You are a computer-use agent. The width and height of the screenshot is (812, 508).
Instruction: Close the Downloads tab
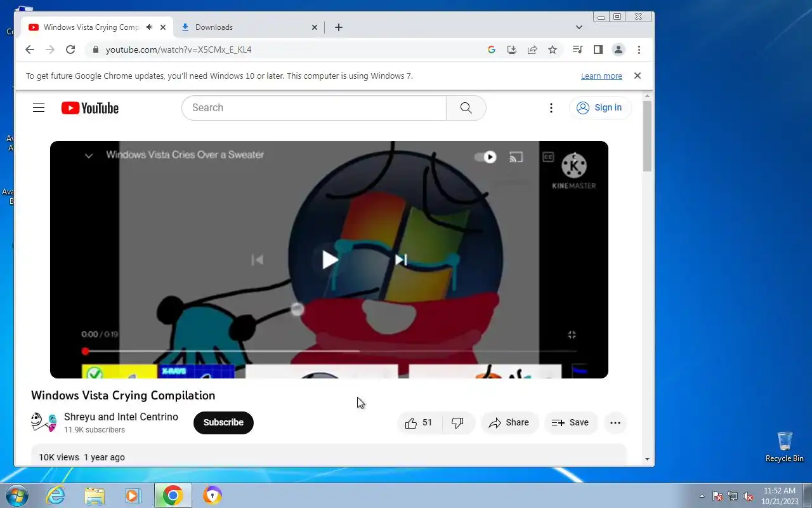[x=315, y=27]
